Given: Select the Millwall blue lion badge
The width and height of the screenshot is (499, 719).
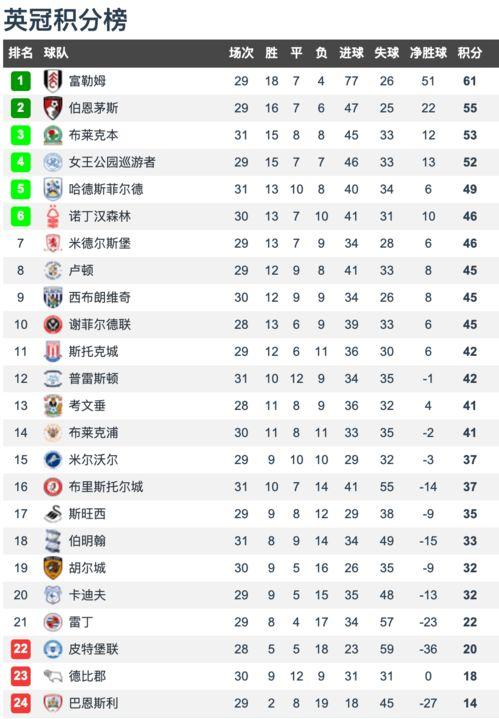Looking at the screenshot, I should [53, 460].
